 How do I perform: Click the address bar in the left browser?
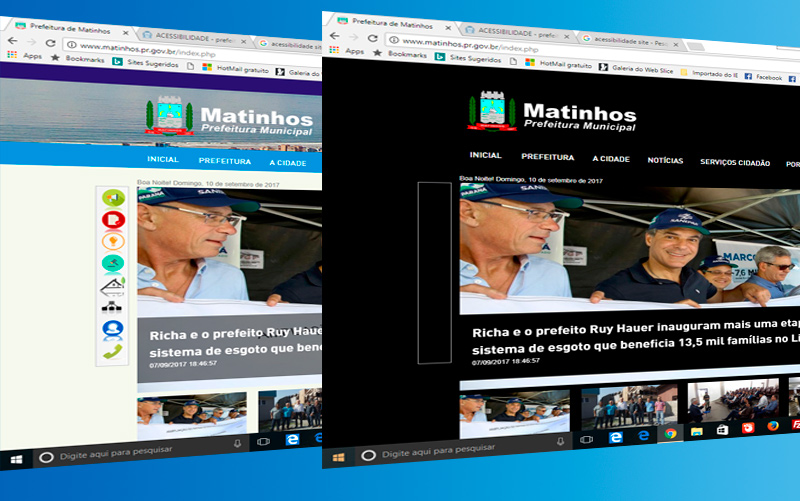point(194,51)
